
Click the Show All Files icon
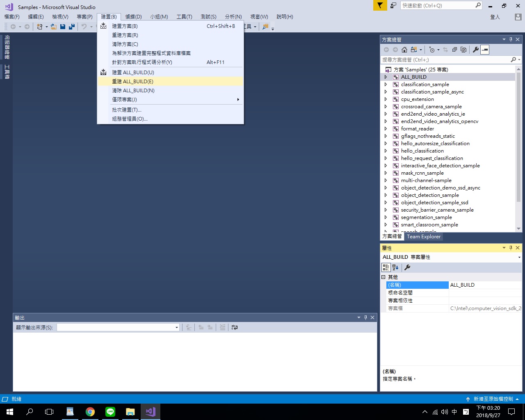(x=463, y=50)
